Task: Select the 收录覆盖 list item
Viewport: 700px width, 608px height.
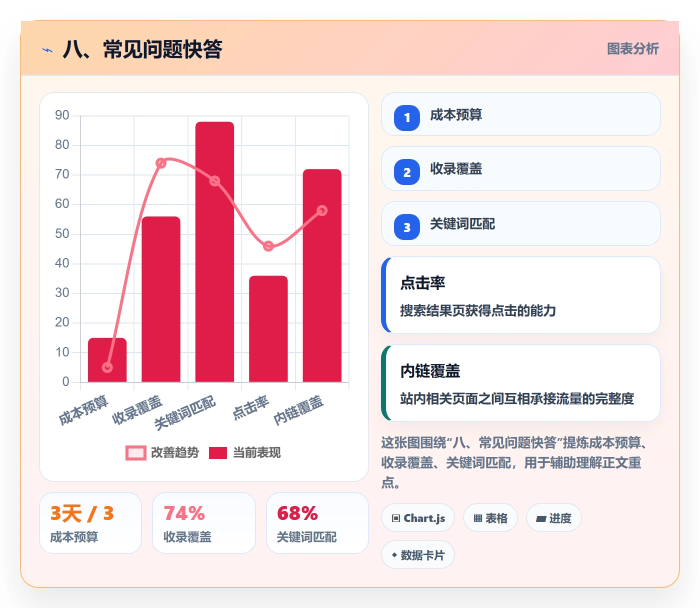Action: click(521, 168)
